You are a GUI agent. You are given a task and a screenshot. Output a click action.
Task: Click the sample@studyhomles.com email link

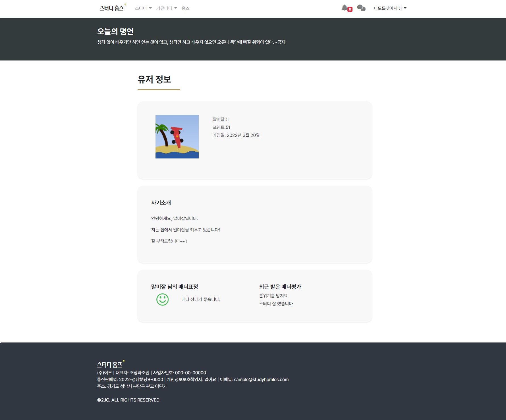(261, 379)
